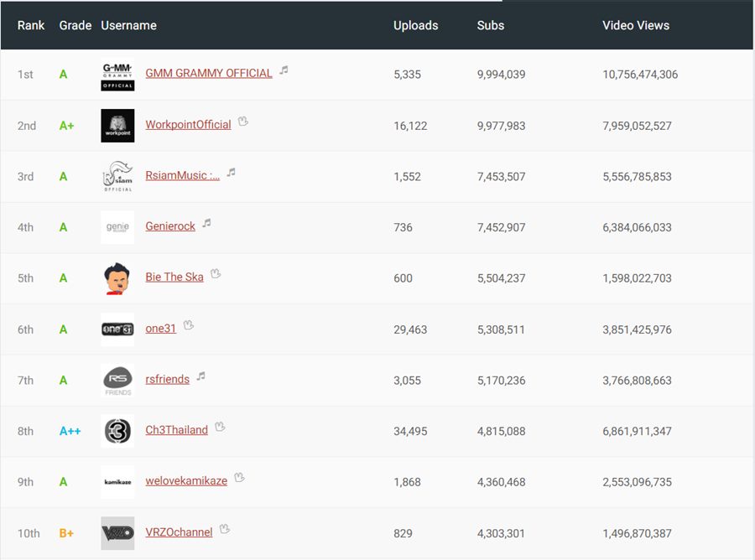Click video views 10,756,474,306
This screenshot has height=560, width=755.
[640, 75]
